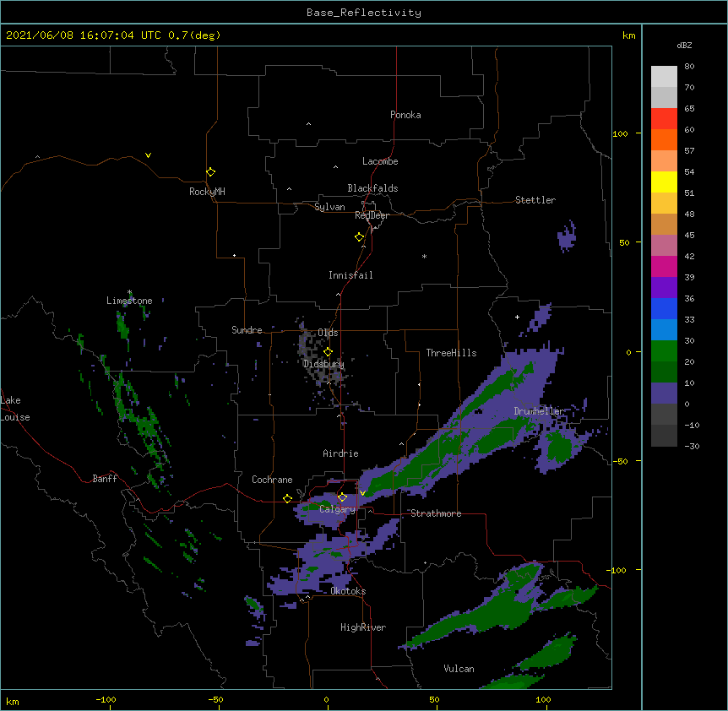The width and height of the screenshot is (728, 711).
Task: Click the HighRiver label
Action: (x=363, y=627)
